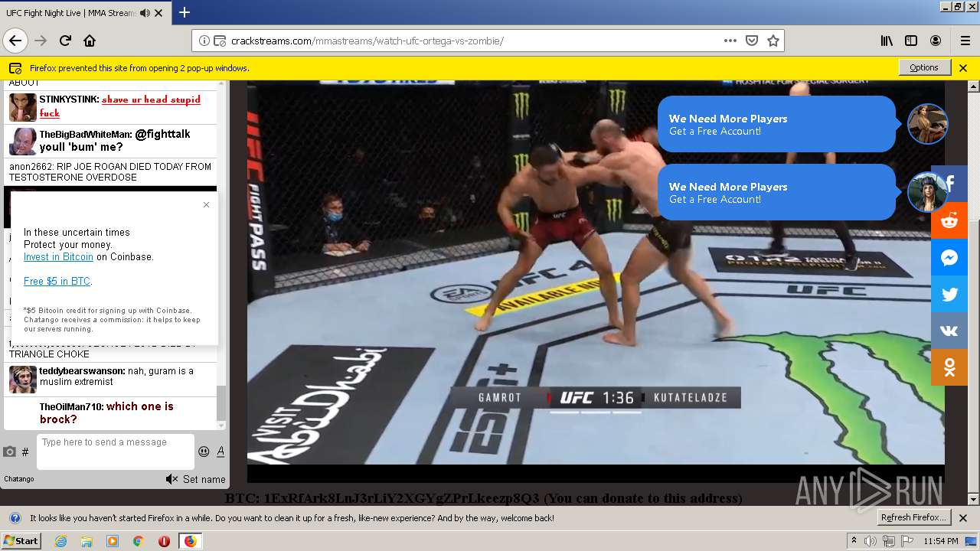Click the 11:54 PM clock
The image size is (980, 551).
941,541
